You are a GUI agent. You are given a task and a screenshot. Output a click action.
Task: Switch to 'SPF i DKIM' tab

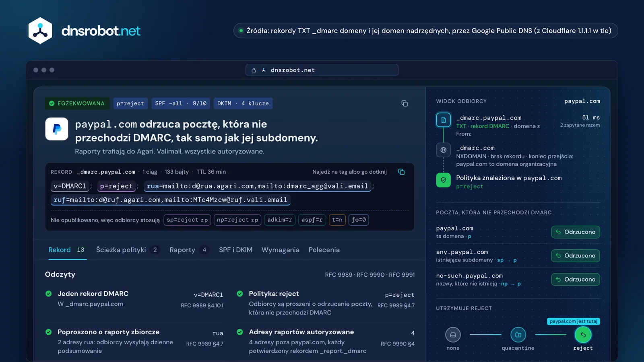coord(235,250)
